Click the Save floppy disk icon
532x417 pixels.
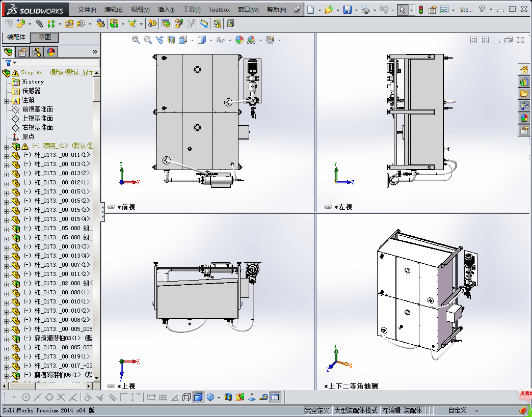[x=347, y=10]
